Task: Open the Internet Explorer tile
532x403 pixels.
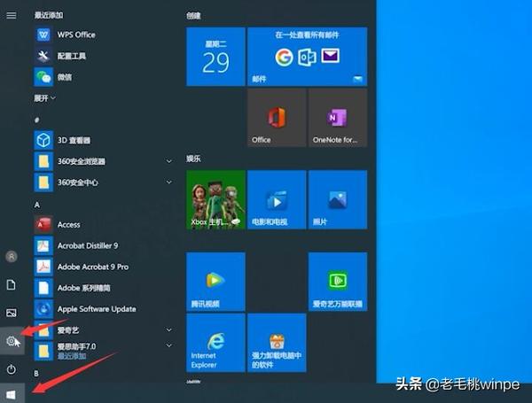Action: (215, 343)
